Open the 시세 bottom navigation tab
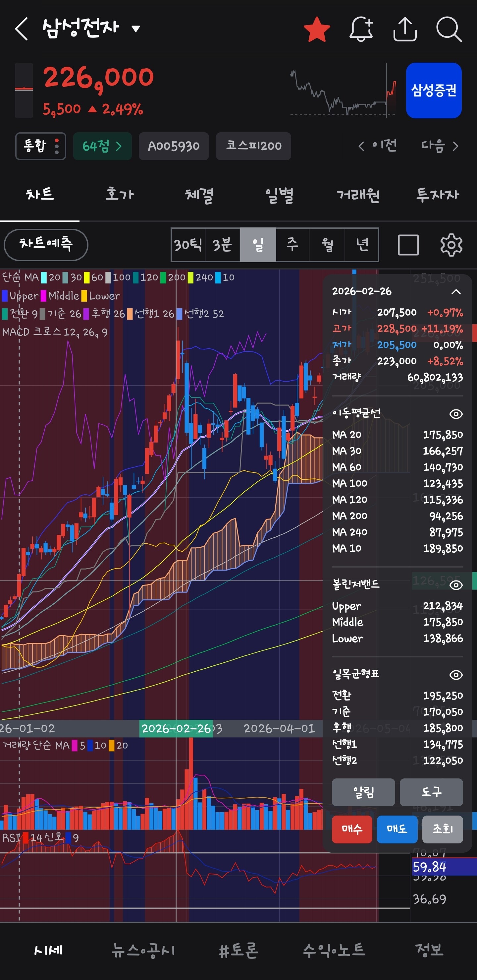Viewport: 477px width, 980px height. pyautogui.click(x=48, y=950)
